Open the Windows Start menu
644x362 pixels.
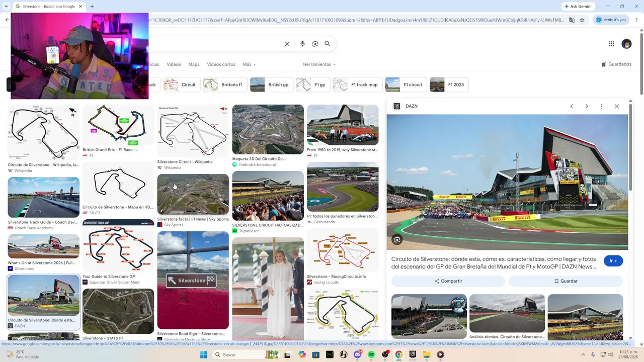(203, 354)
